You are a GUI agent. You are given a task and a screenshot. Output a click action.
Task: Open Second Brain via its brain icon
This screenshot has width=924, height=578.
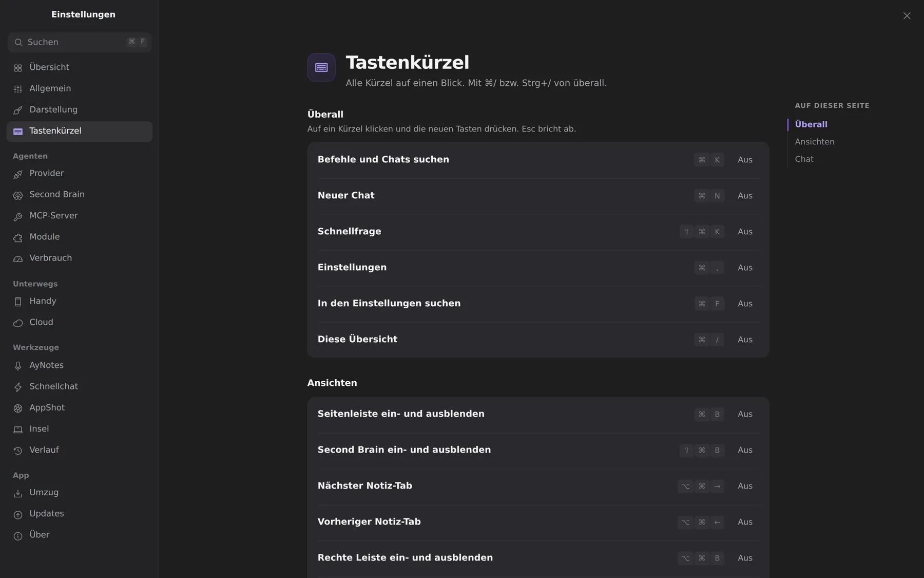tap(18, 195)
